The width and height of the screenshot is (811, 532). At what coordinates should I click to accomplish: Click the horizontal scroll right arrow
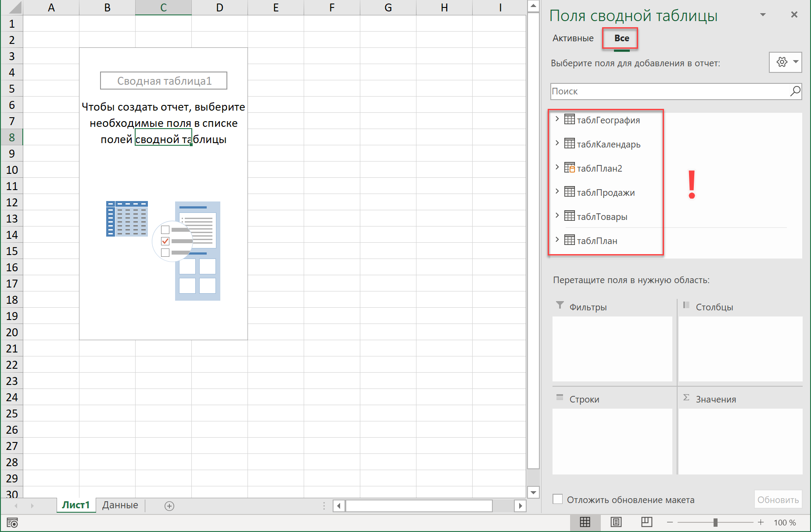[520, 506]
